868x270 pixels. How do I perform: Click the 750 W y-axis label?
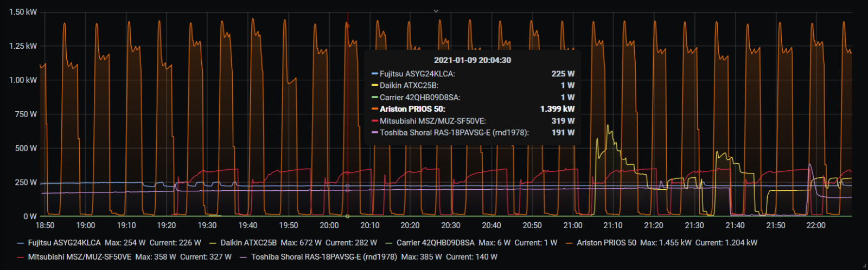26,114
